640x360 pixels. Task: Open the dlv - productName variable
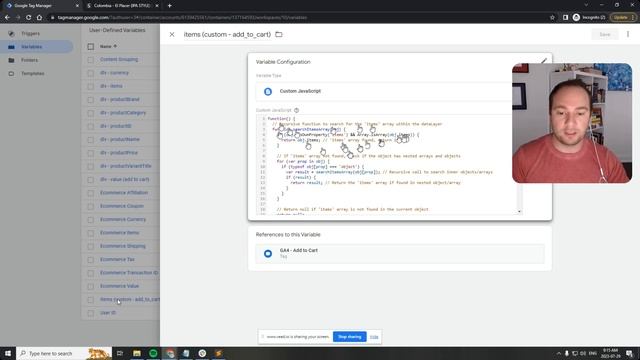click(120, 140)
